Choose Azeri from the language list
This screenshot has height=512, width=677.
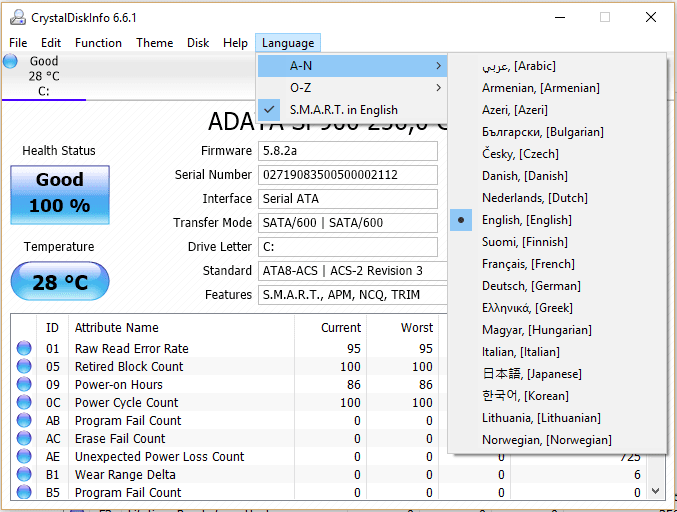tap(557, 110)
